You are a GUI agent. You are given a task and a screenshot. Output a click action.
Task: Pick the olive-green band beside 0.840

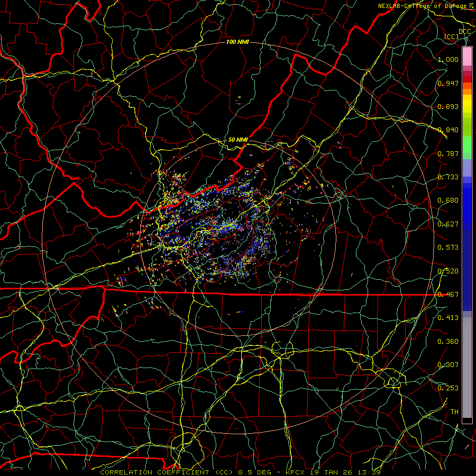coord(467,127)
